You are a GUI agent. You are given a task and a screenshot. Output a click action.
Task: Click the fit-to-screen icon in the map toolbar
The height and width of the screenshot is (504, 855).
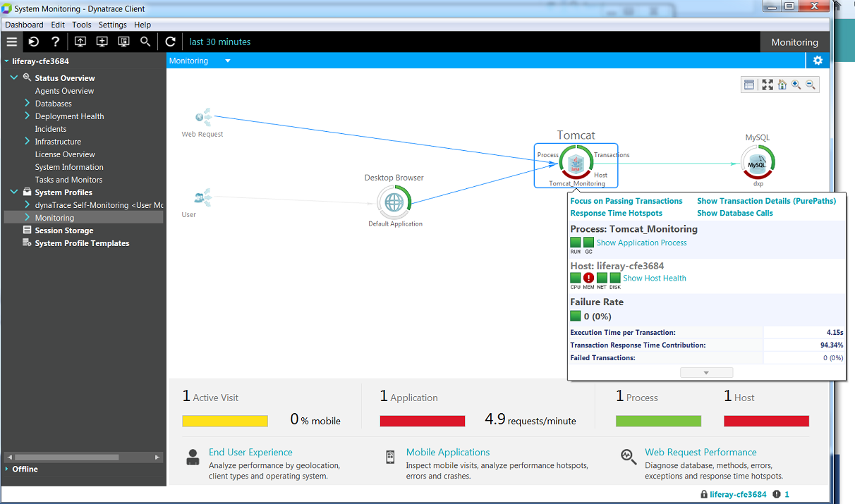tap(768, 85)
